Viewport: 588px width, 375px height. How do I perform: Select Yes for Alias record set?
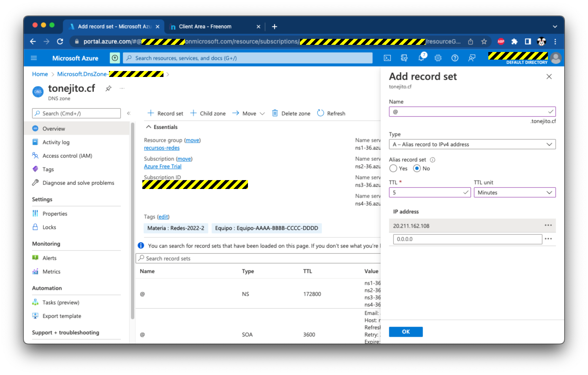(x=394, y=169)
